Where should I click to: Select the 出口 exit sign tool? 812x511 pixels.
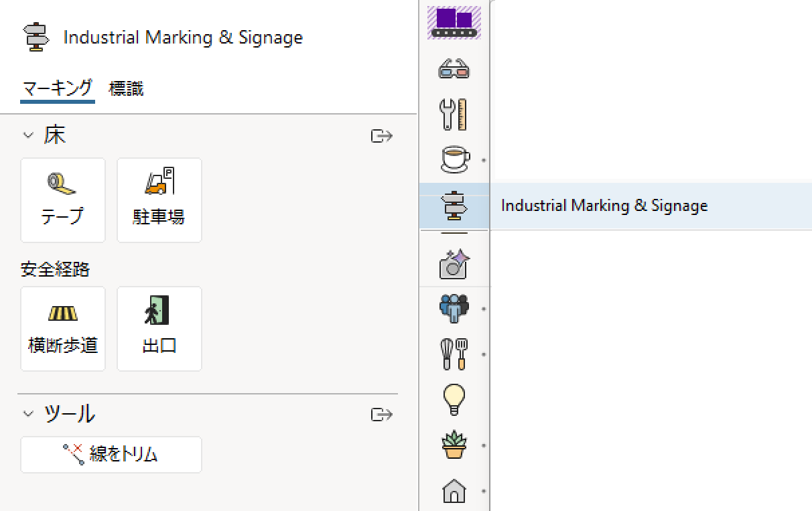click(159, 329)
